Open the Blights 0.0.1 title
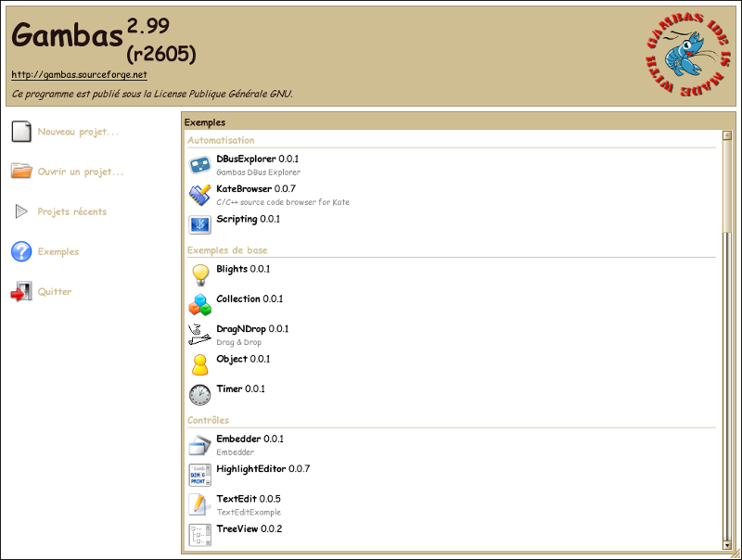 coord(243,269)
